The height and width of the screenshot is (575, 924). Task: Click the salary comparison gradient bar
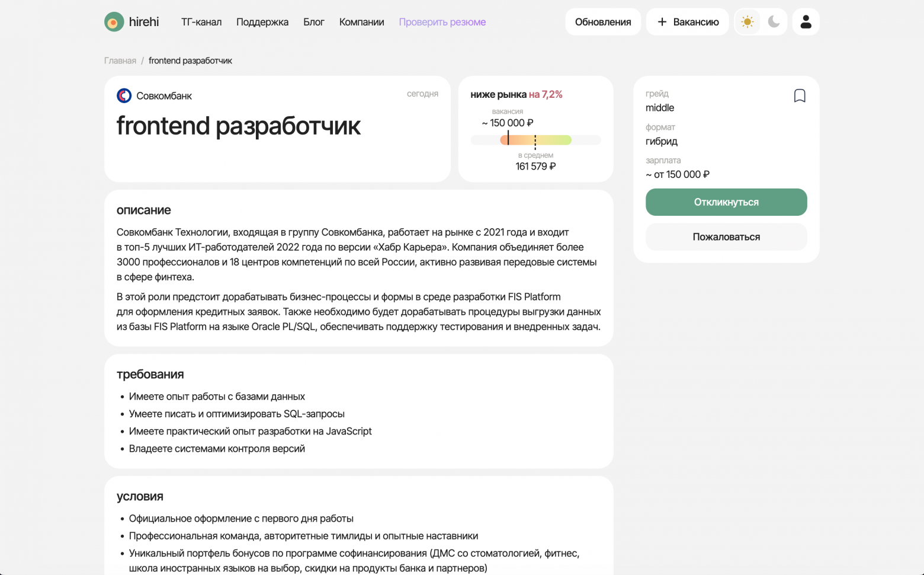tap(535, 139)
